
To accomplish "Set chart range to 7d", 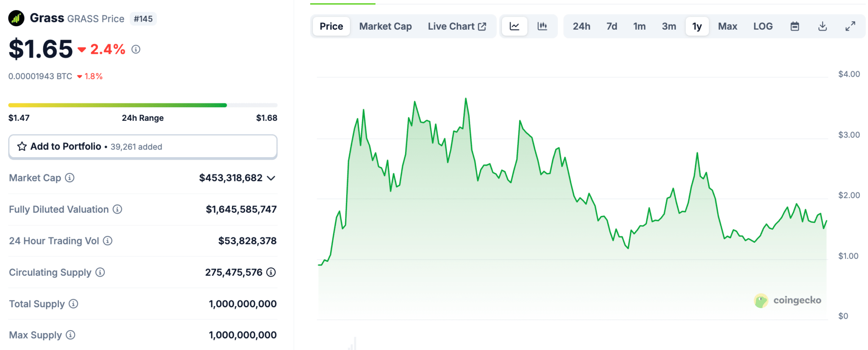I will coord(612,26).
